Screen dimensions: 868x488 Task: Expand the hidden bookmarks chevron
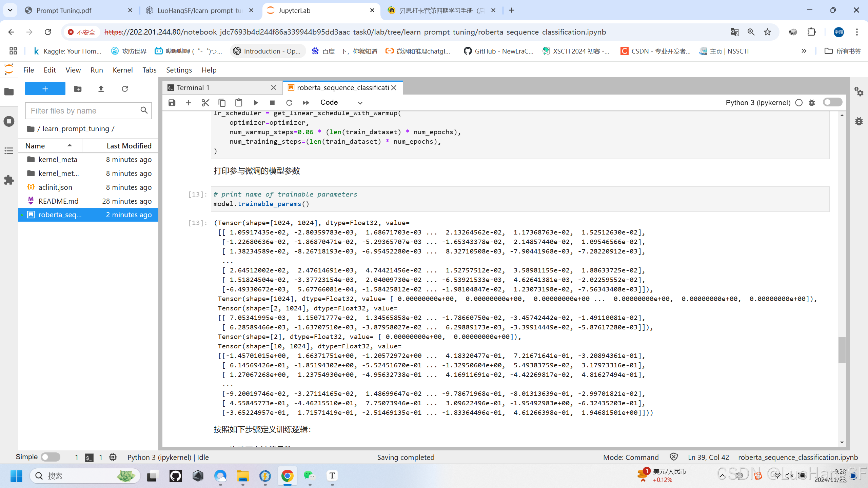point(804,51)
